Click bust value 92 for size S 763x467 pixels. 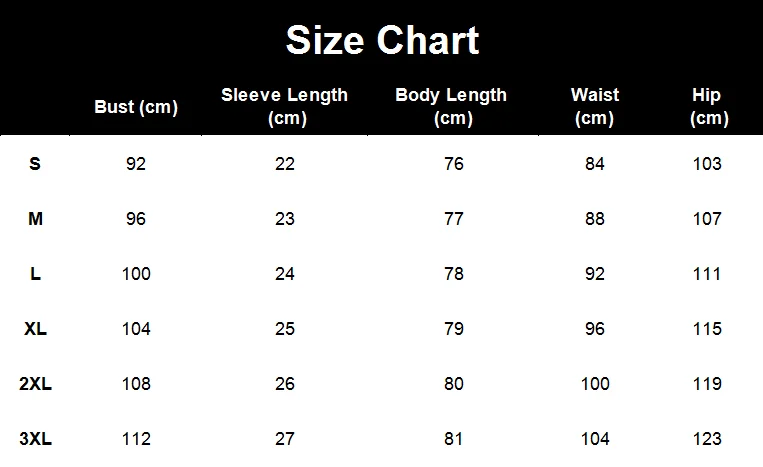pos(136,163)
